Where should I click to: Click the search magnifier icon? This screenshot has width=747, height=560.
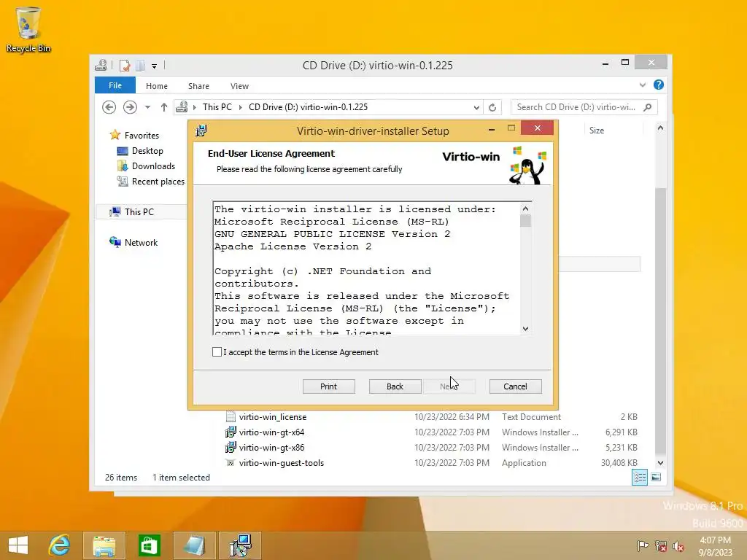click(648, 107)
